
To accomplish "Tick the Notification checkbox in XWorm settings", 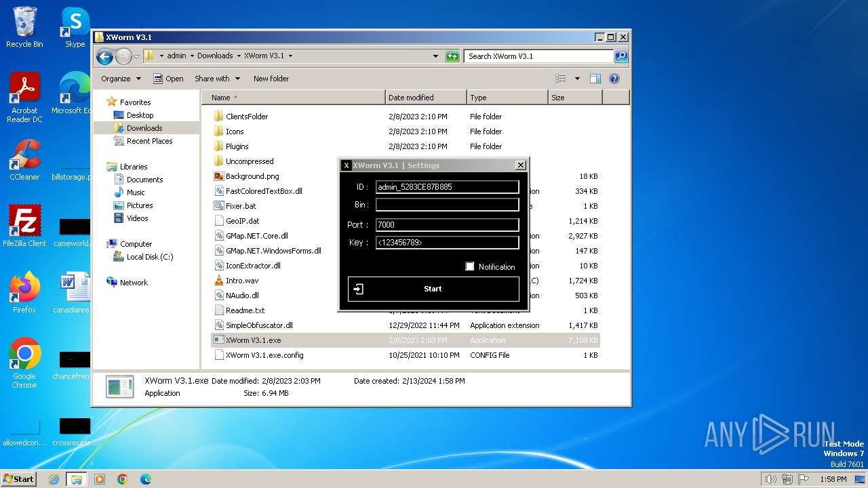I will point(469,266).
